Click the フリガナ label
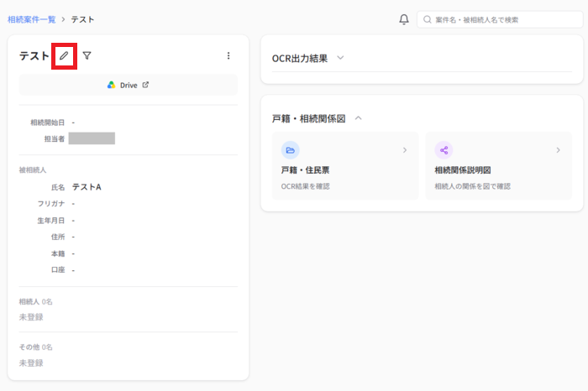The image size is (588, 391). pos(51,204)
